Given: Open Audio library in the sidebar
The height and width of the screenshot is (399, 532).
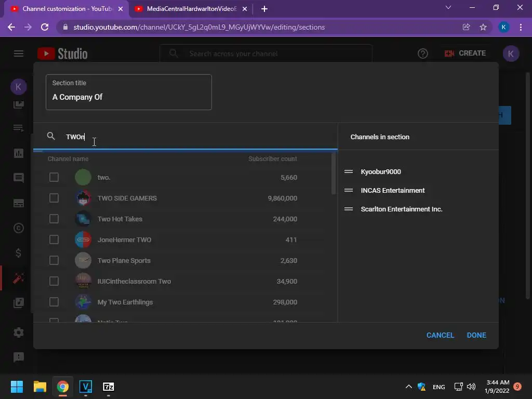Looking at the screenshot, I should pos(18,303).
